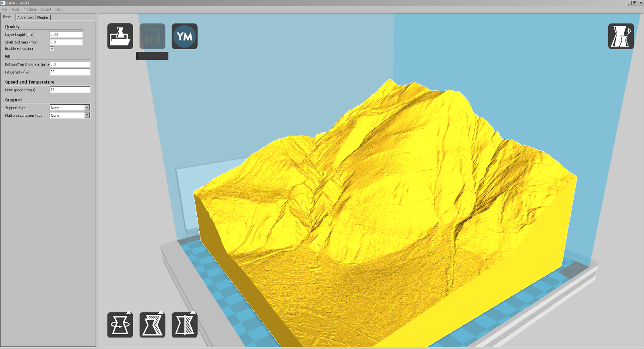The width and height of the screenshot is (644, 349).
Task: Click the Layer height input field
Action: tap(66, 34)
